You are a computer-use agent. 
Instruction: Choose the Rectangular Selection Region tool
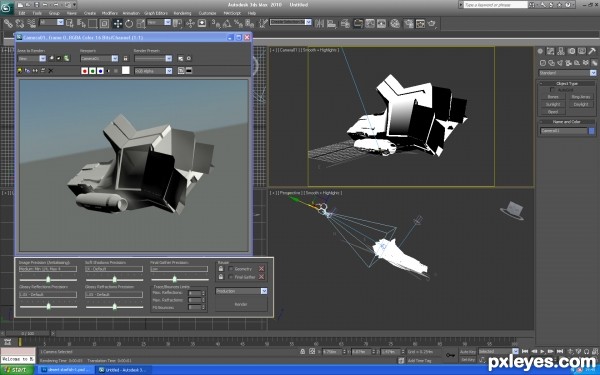click(93, 24)
